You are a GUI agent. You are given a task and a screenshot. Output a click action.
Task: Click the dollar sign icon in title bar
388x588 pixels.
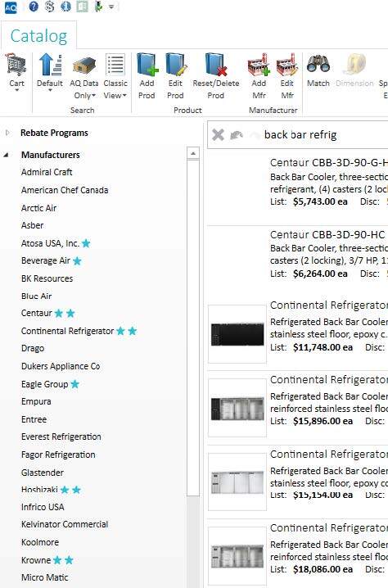click(x=49, y=7)
